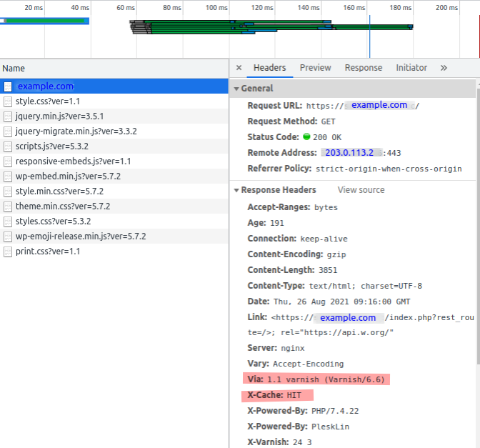Select the styles.css?ver=5.3.2 request

[114, 221]
